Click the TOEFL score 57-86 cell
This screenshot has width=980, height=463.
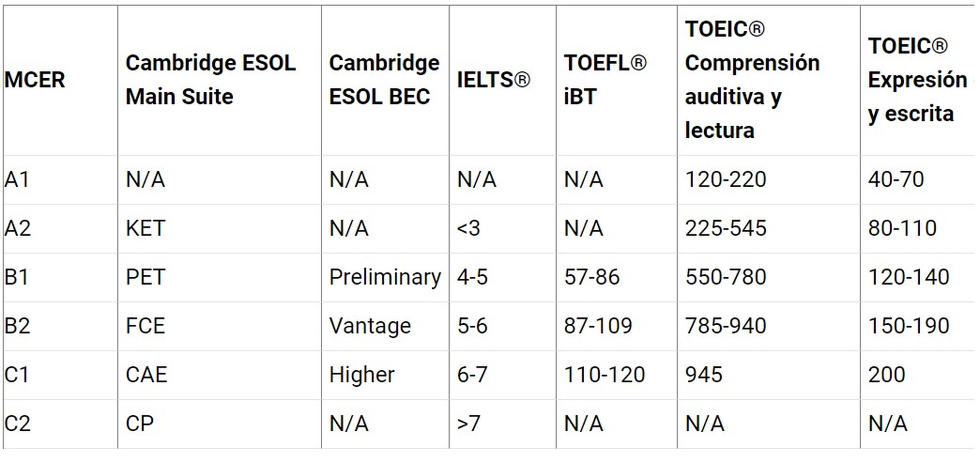(592, 277)
